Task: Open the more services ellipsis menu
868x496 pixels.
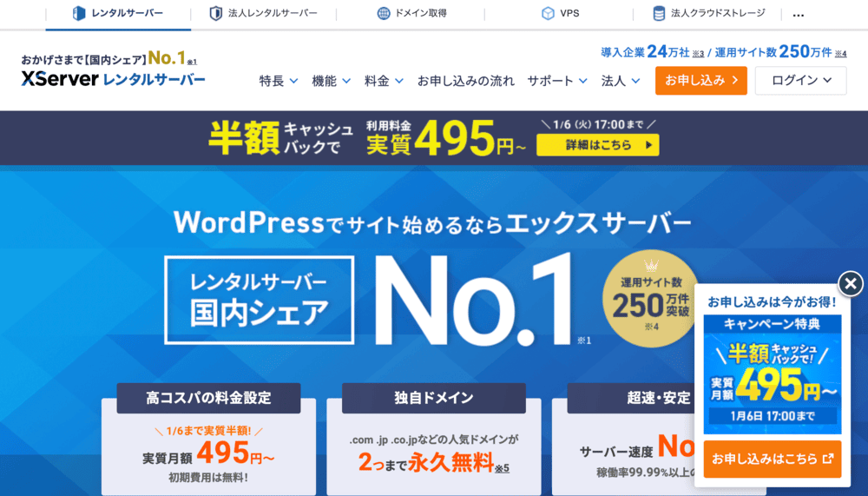Action: point(799,16)
